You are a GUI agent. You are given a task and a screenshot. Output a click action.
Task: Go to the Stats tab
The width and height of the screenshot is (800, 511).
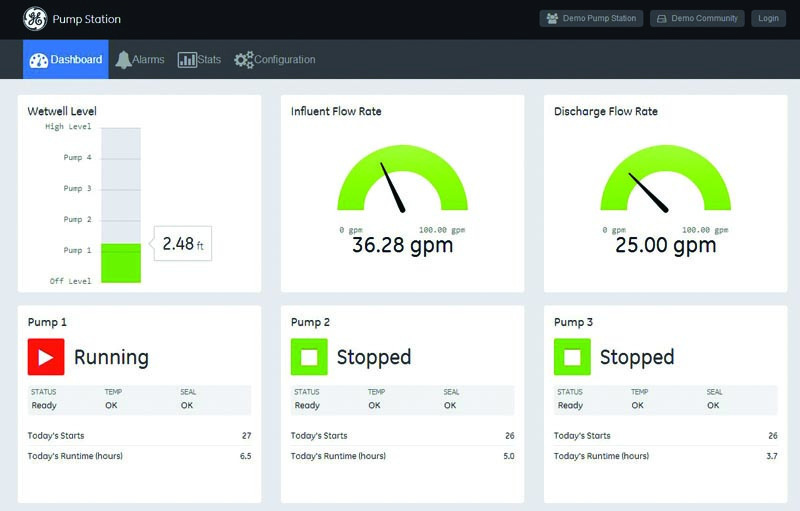(200, 60)
